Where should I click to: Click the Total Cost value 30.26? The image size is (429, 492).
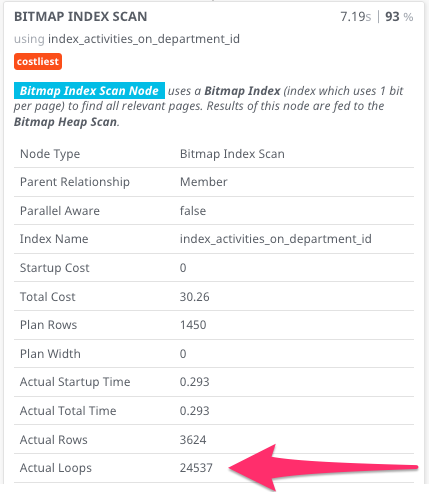195,297
